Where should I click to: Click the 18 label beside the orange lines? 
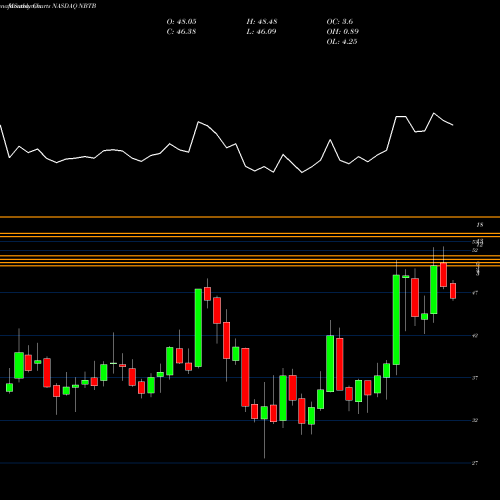click(x=480, y=225)
